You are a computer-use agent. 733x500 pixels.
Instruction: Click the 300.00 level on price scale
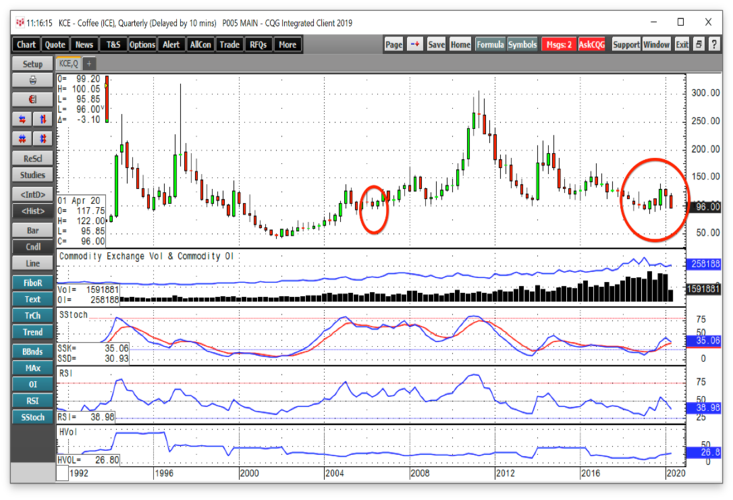707,92
